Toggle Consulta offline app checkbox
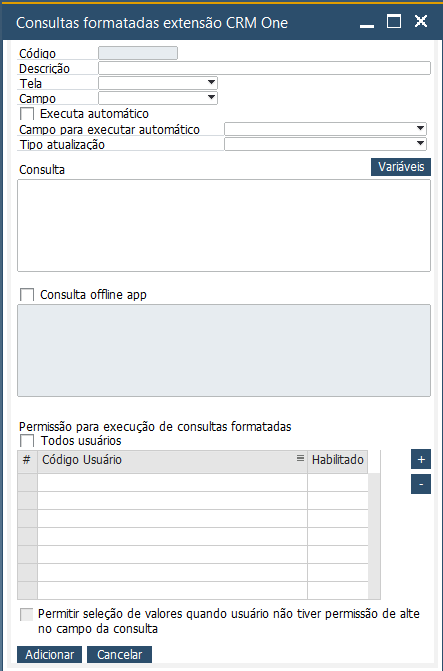 point(27,295)
